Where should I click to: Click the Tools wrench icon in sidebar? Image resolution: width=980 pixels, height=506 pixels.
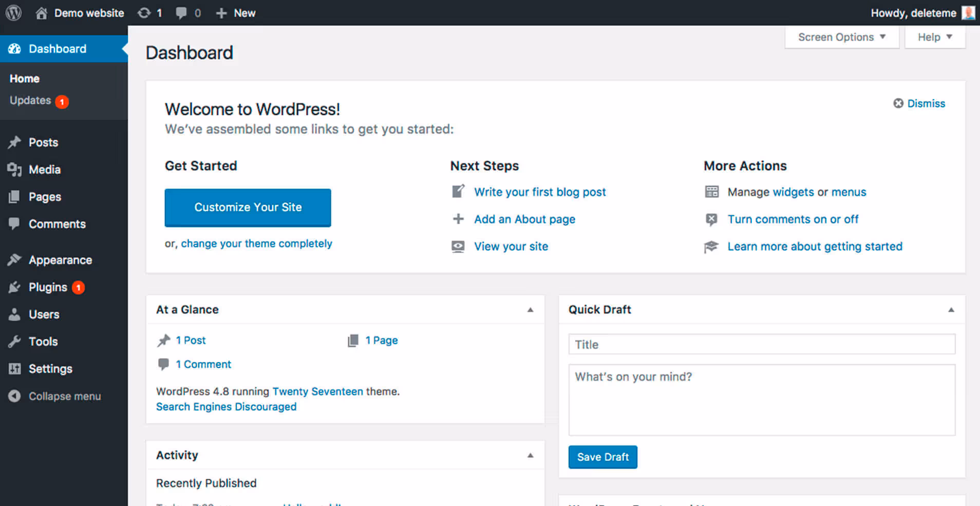(x=14, y=342)
